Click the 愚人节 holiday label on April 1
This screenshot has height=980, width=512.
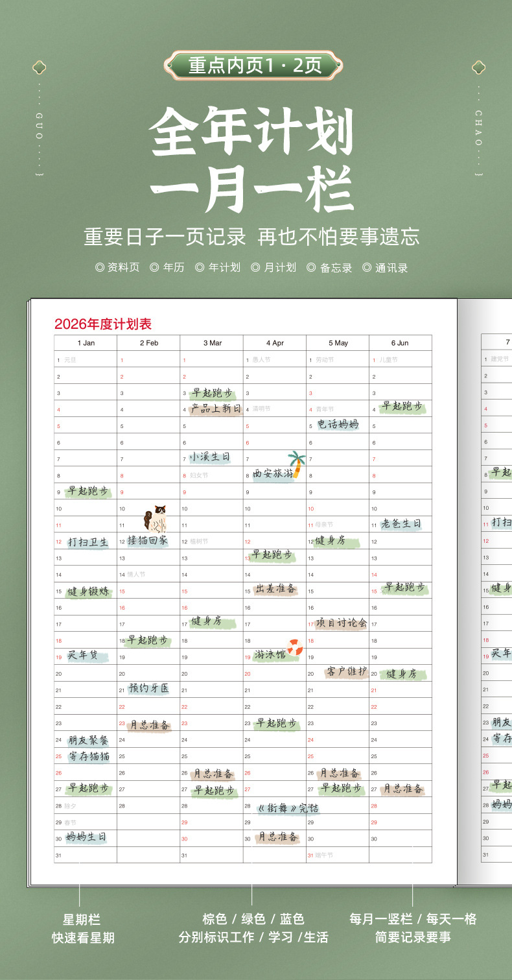pyautogui.click(x=261, y=360)
